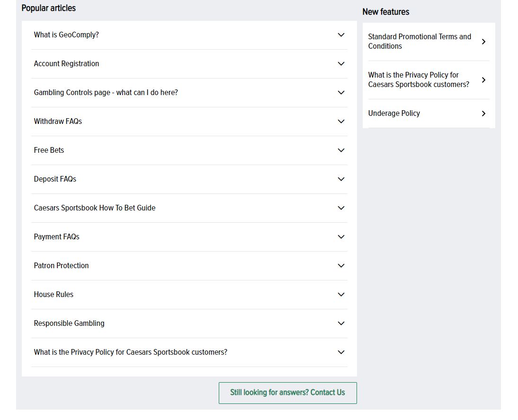
Task: Expand the Free Bets chevron
Action: coord(341,150)
